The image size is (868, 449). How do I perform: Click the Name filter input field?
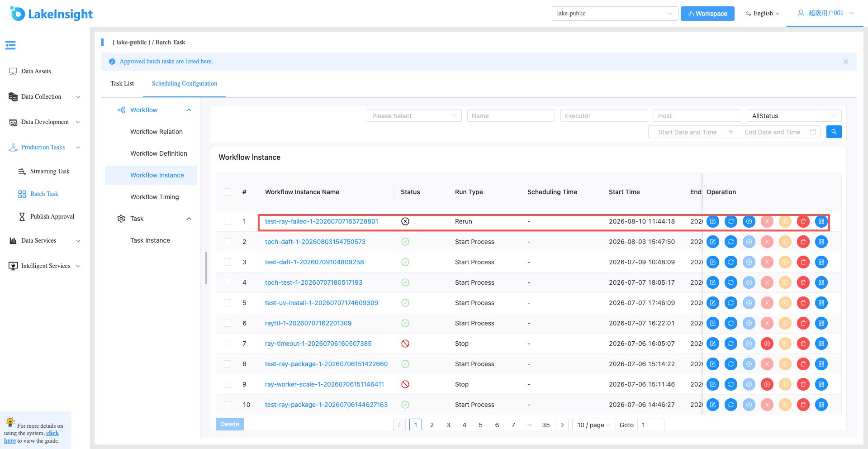pos(511,116)
